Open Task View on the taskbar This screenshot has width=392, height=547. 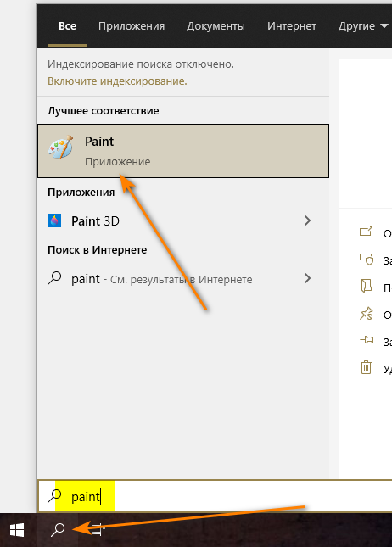(x=98, y=530)
